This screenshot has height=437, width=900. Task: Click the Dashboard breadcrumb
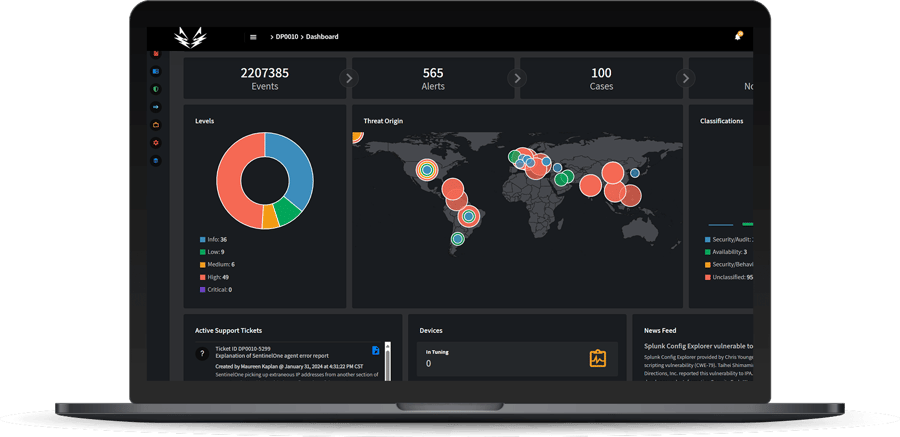(322, 37)
